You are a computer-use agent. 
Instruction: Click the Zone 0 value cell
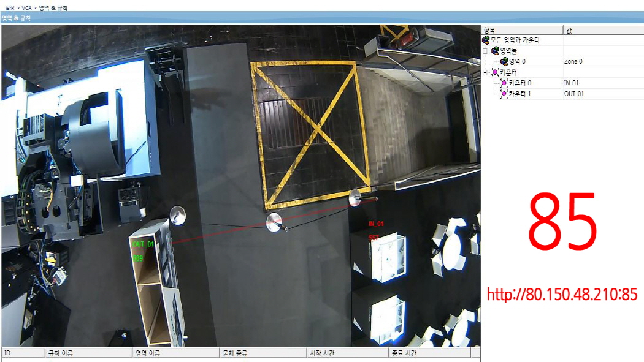(x=573, y=61)
